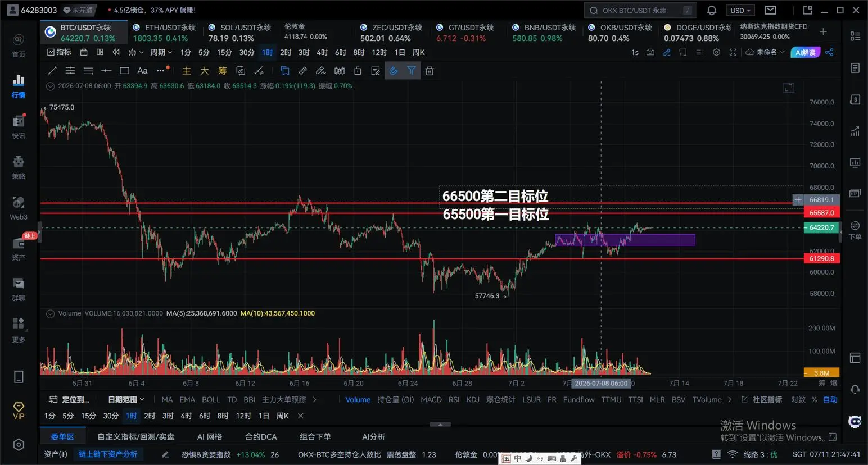Viewport: 868px width, 465px height.
Task: Click the AI解读 button
Action: (805, 52)
